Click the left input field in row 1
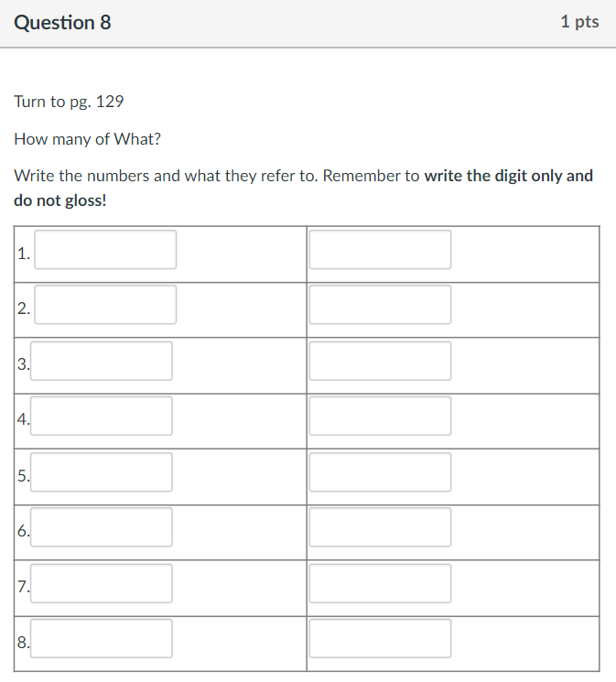This screenshot has height=682, width=616. (x=105, y=250)
